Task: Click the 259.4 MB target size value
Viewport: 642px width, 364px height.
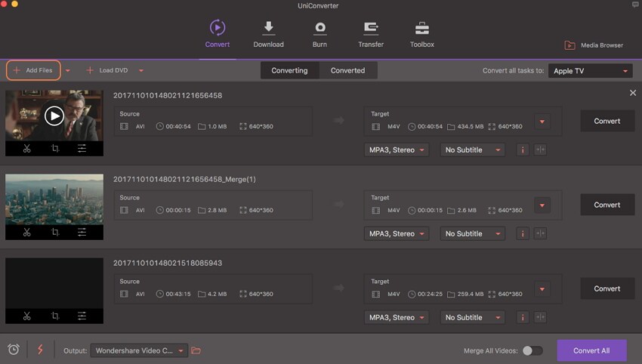Action: [x=470, y=294]
